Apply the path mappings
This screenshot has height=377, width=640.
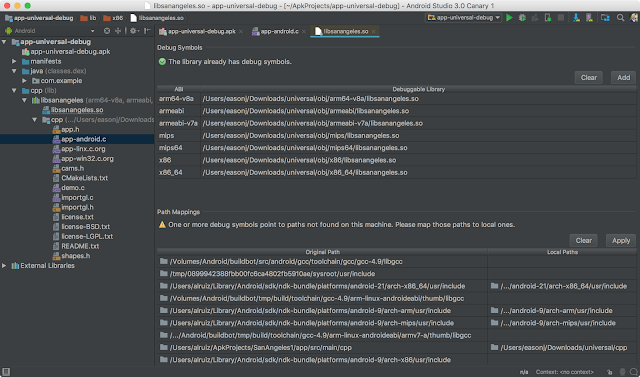click(621, 240)
